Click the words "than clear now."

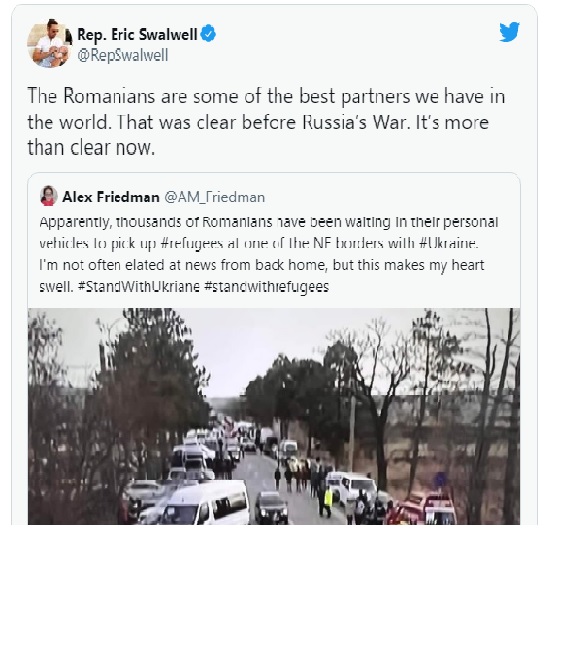(91, 148)
